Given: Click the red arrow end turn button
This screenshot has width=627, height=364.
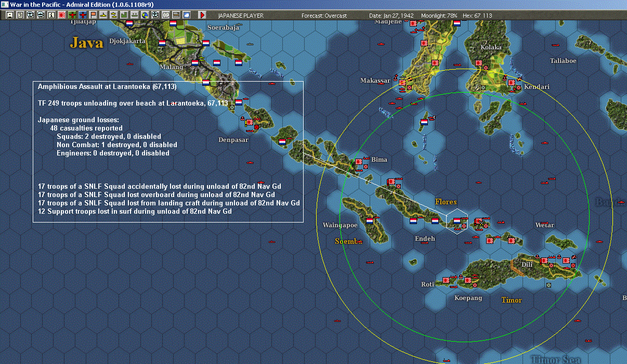Looking at the screenshot, I should click(x=203, y=15).
